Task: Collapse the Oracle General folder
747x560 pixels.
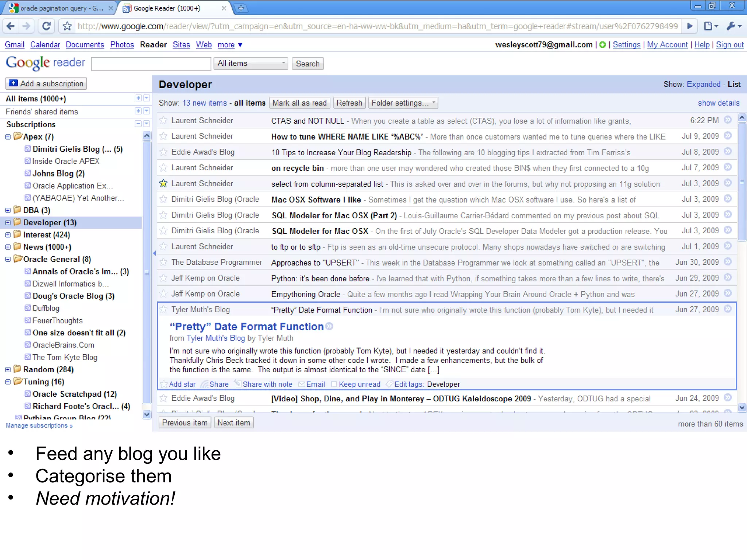Action: (8, 260)
